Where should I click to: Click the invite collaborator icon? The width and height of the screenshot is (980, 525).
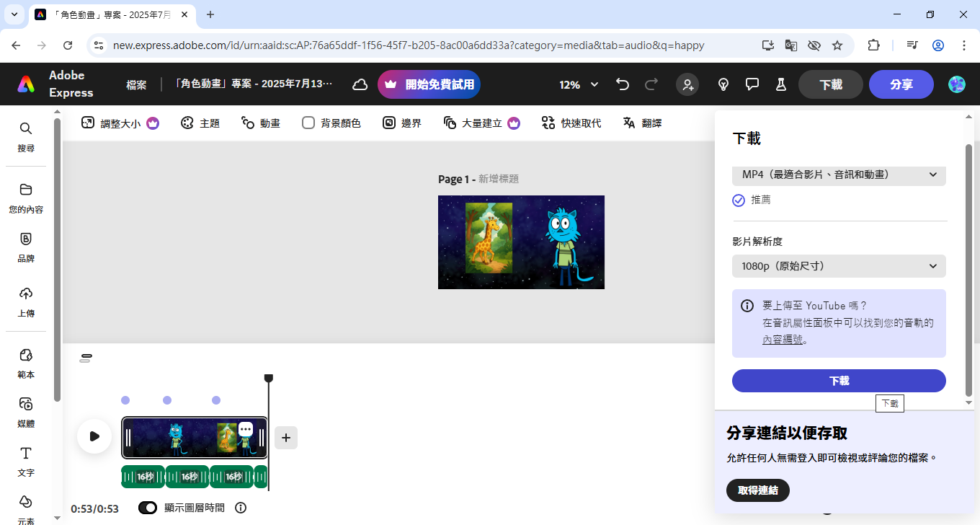[x=687, y=84]
